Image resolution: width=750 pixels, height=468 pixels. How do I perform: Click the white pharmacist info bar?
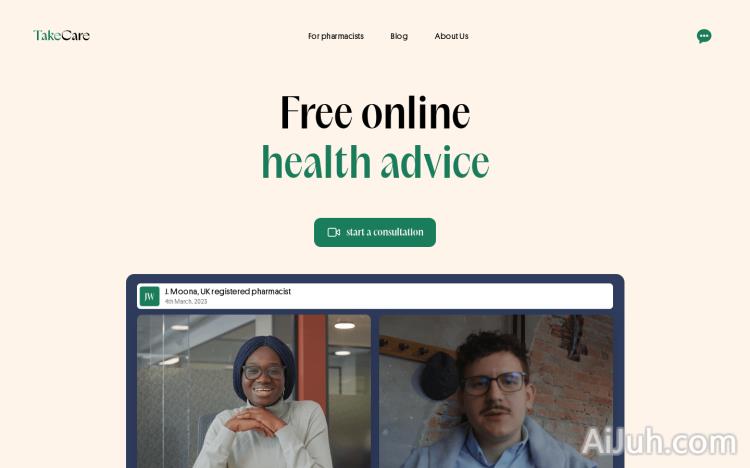point(375,296)
